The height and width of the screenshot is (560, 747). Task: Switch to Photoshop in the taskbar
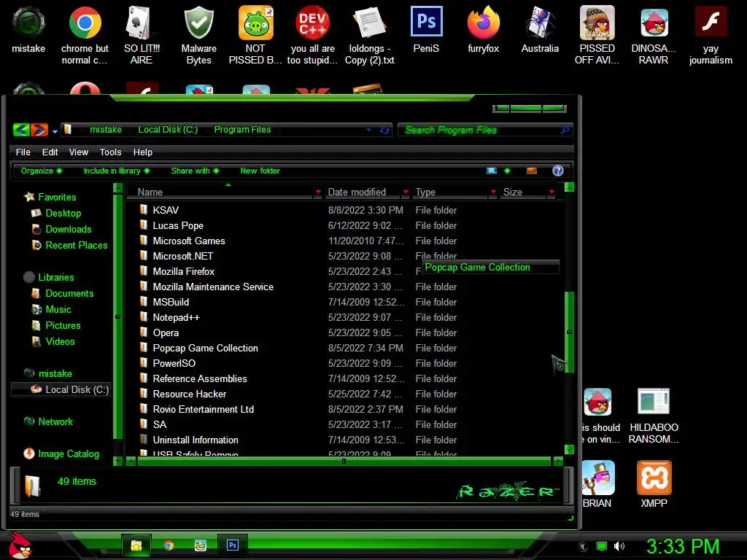[233, 545]
